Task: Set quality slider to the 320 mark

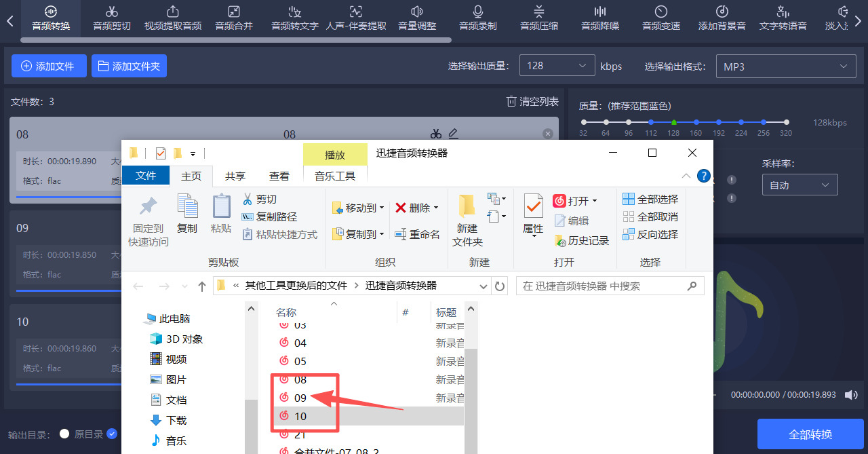Action: [786, 122]
